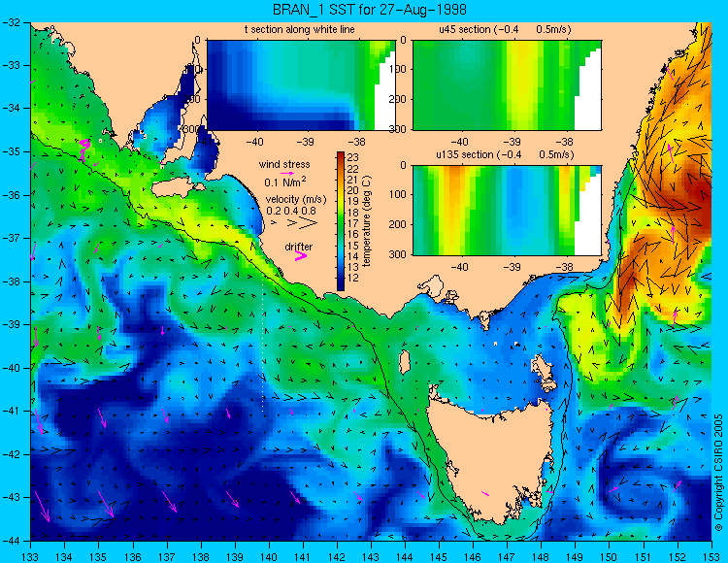The width and height of the screenshot is (728, 563).
Task: Click the 't section along white line' heading
Action: tap(300, 29)
